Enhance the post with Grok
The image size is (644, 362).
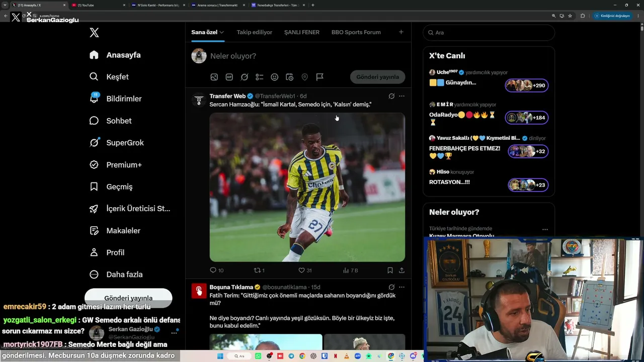(x=245, y=77)
